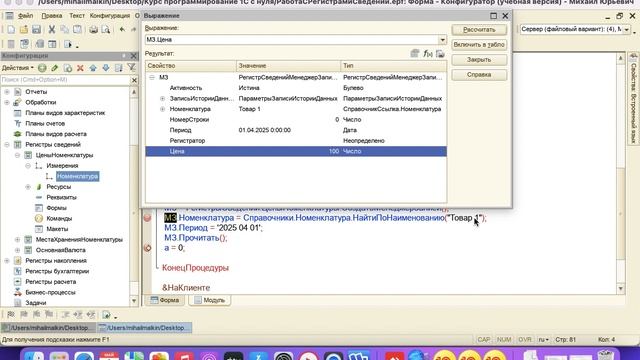Click the red breakpoint marker on Номенклатура line
This screenshot has width=640, height=360.
pyautogui.click(x=148, y=218)
